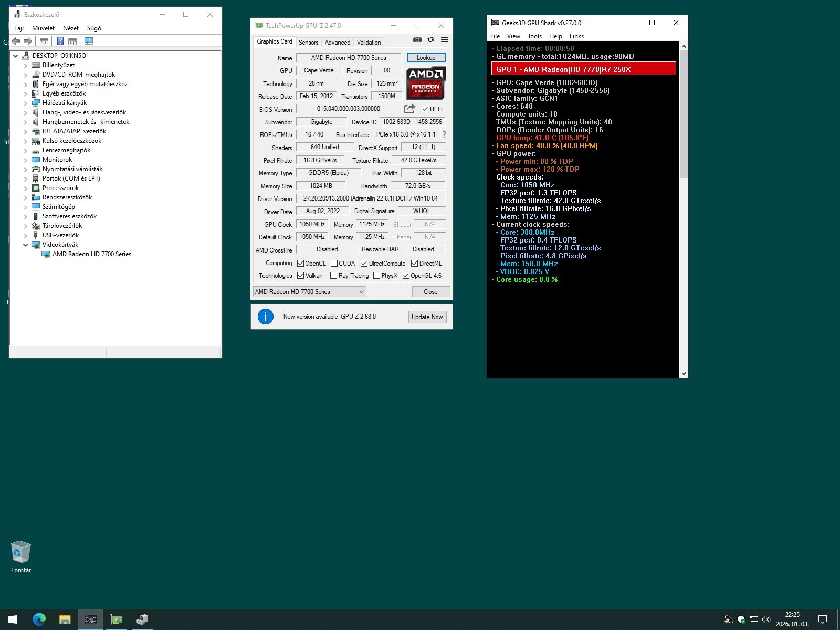This screenshot has width=840, height=630.
Task: Click the GPU Shark scroll up arrow
Action: (684, 46)
